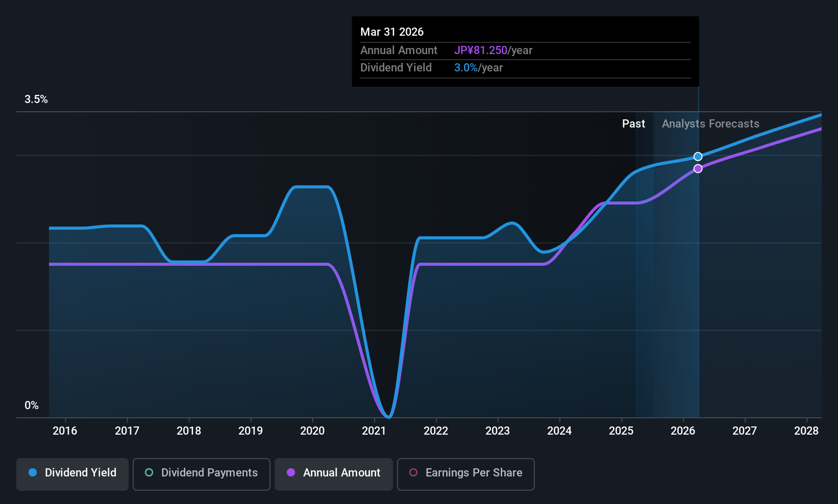Show the Earnings Per Share series

tap(466, 474)
